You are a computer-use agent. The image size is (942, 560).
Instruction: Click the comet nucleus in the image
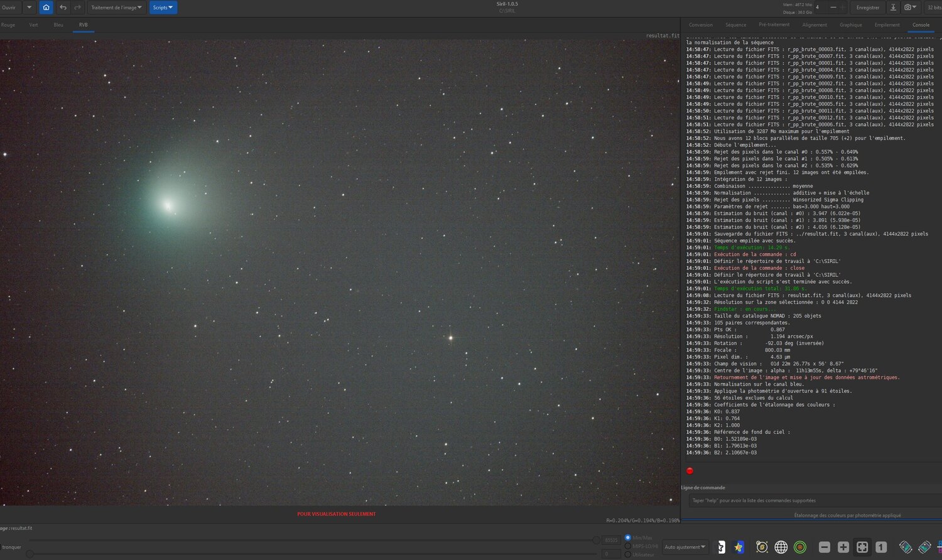click(x=168, y=204)
